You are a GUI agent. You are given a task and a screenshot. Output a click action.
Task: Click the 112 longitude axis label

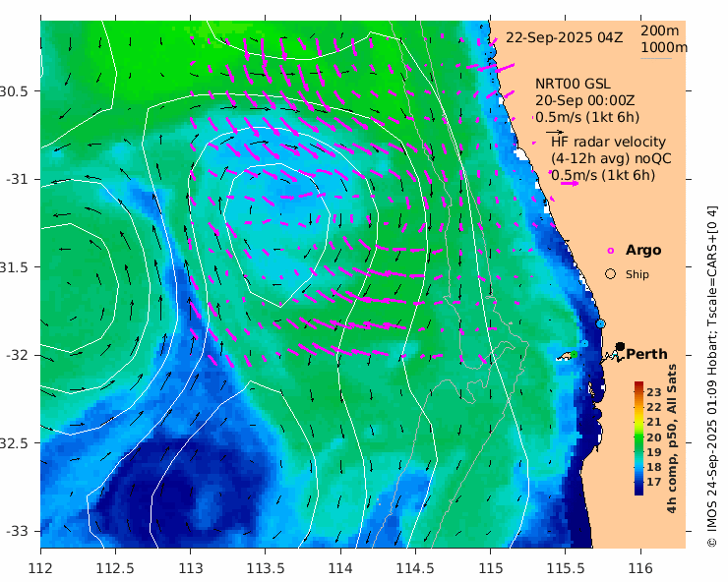[40, 568]
